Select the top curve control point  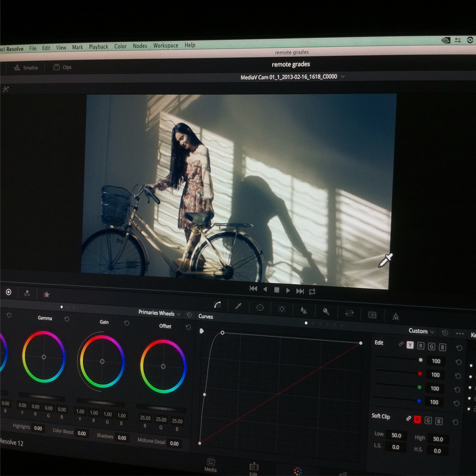click(x=222, y=333)
